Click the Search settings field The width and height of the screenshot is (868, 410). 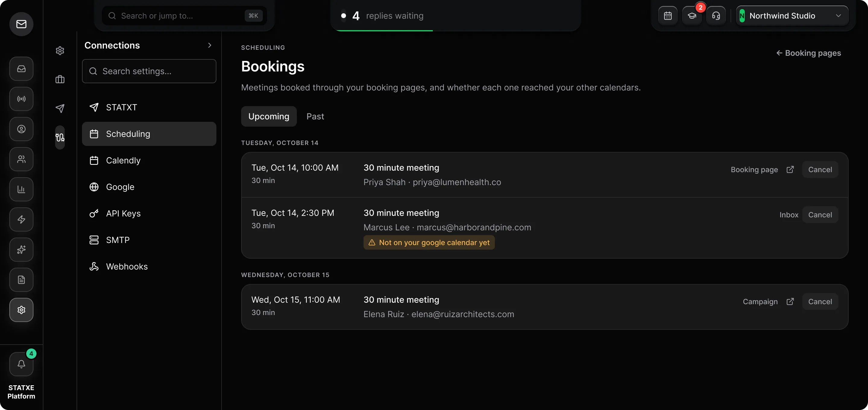(149, 71)
